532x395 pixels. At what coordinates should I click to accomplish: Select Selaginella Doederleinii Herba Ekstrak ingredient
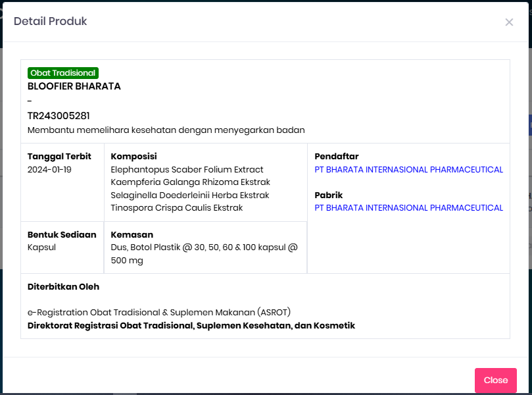click(190, 196)
